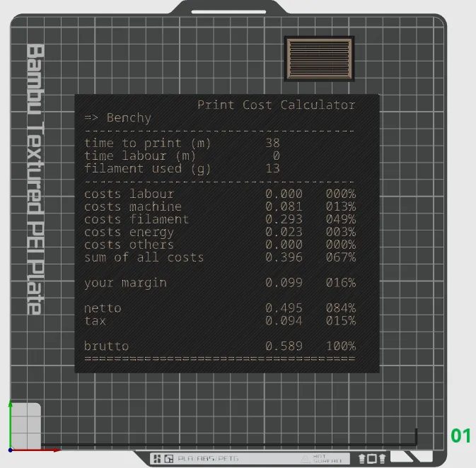Click the Print Cost Calculator title
476x468 pixels.
tap(277, 105)
